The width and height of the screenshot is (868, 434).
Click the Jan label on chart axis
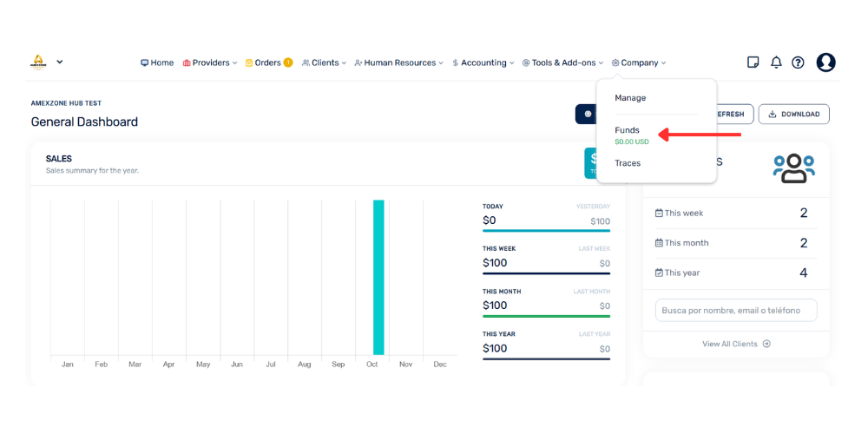coord(68,365)
